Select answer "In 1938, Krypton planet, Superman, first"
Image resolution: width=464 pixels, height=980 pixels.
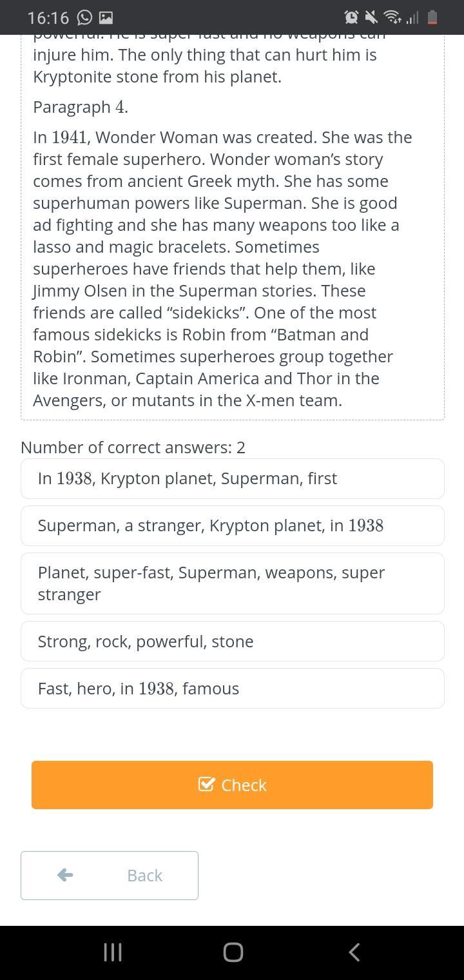(x=233, y=478)
